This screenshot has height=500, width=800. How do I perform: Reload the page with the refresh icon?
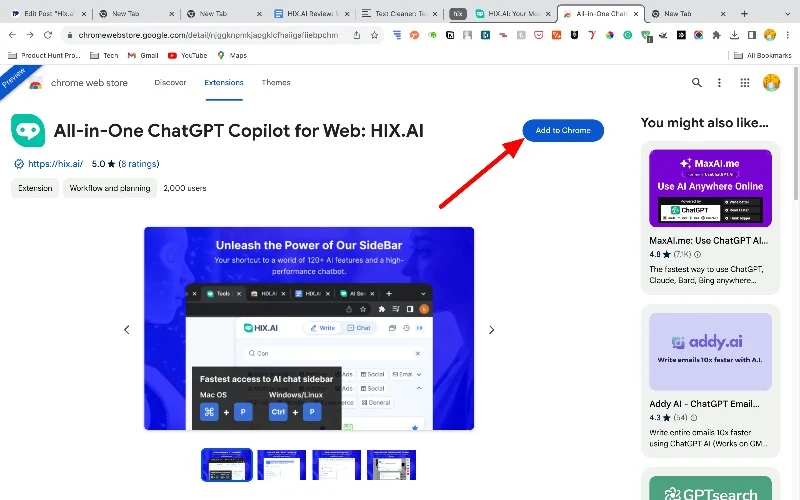tap(48, 35)
